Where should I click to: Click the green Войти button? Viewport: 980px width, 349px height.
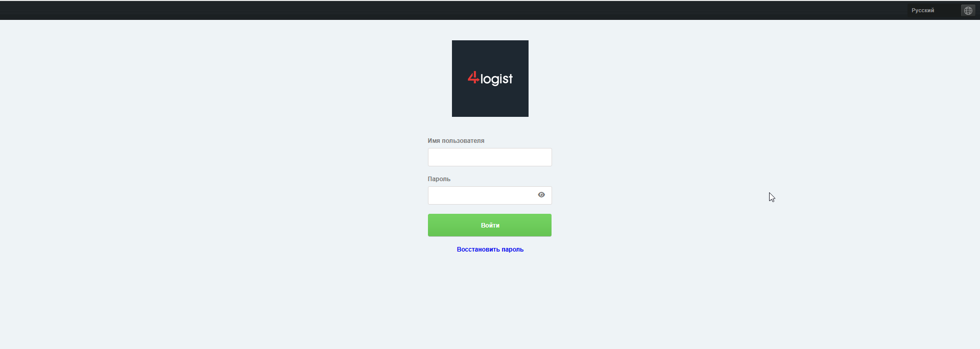(490, 225)
